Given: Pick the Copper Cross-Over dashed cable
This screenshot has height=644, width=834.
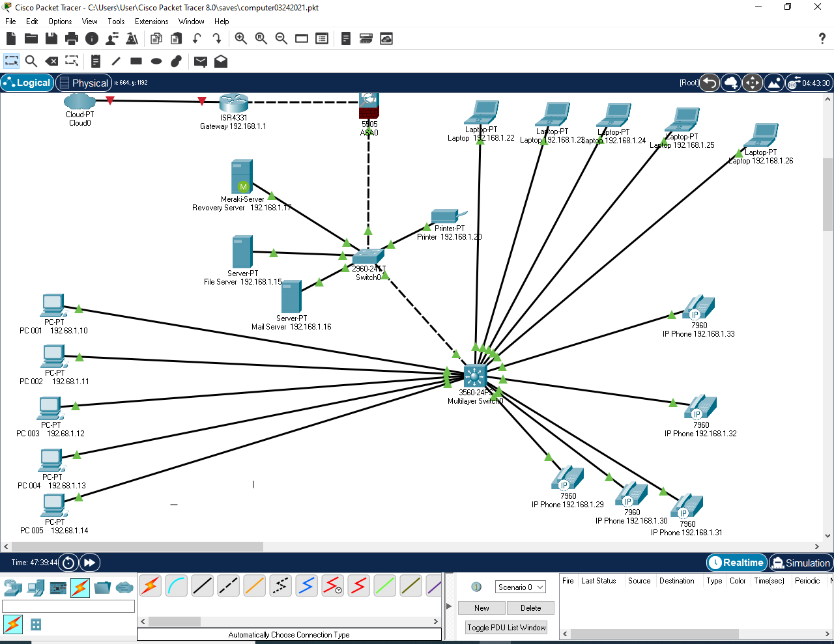Looking at the screenshot, I should tap(228, 586).
